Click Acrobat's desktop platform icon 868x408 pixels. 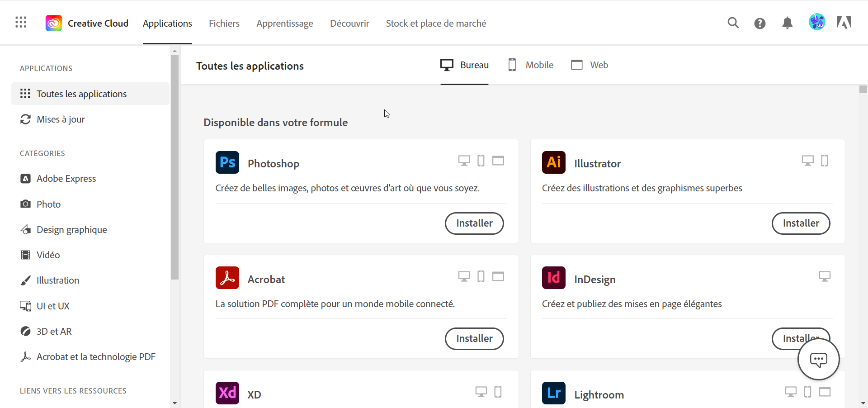[464, 276]
